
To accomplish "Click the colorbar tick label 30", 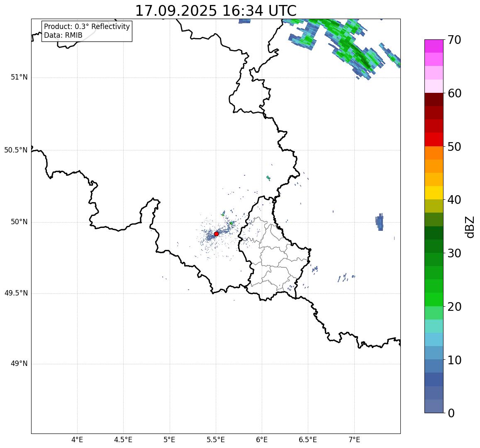I will (454, 253).
